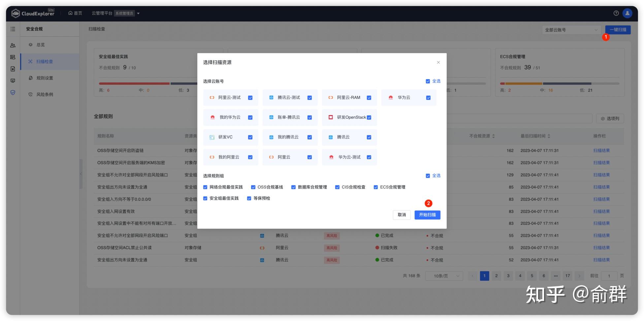
Task: Select the users icon in left sidebar
Action: click(13, 45)
